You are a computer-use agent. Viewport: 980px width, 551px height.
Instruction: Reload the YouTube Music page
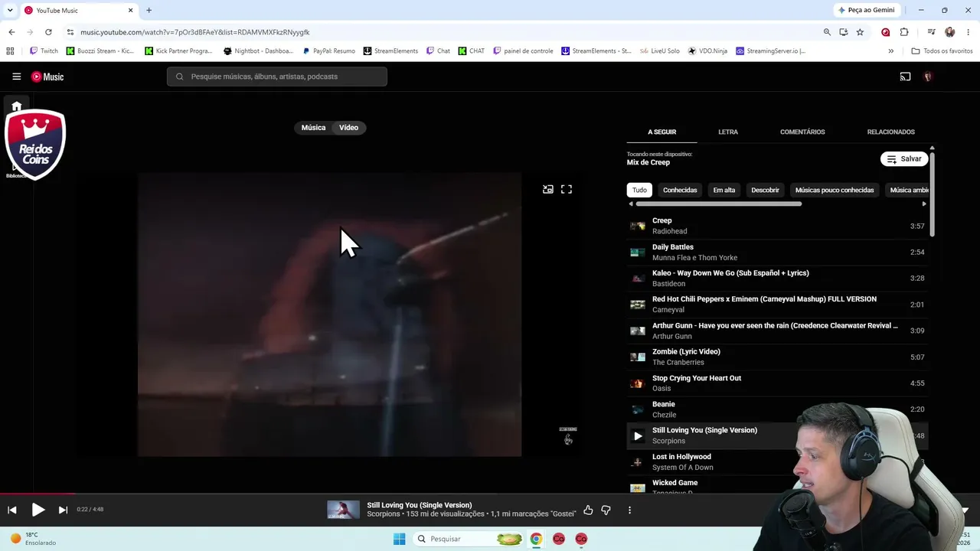48,32
